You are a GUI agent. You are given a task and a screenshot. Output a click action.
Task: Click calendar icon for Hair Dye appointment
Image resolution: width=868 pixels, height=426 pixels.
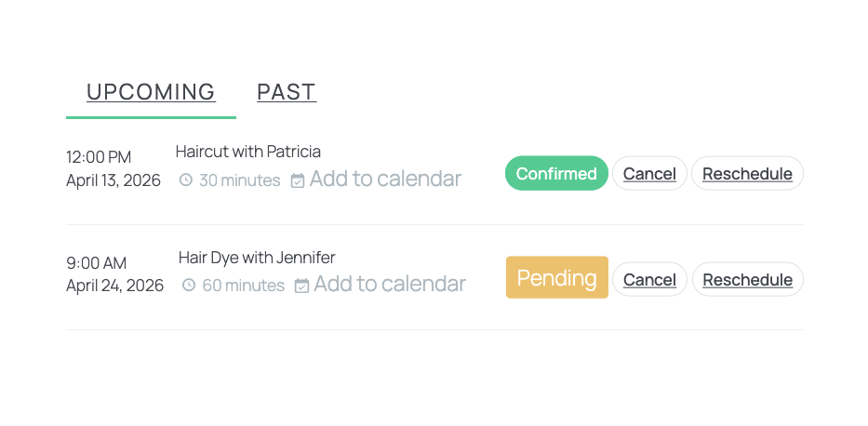click(x=301, y=286)
